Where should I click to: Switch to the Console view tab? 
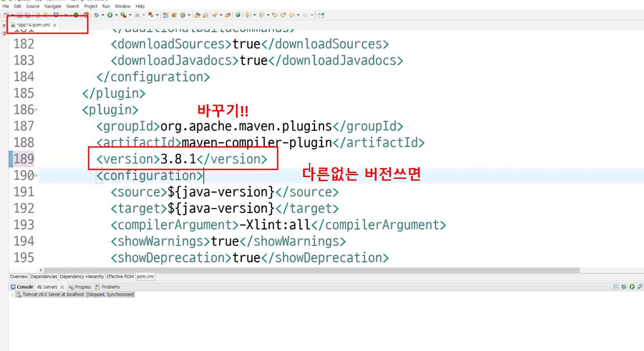(x=22, y=287)
